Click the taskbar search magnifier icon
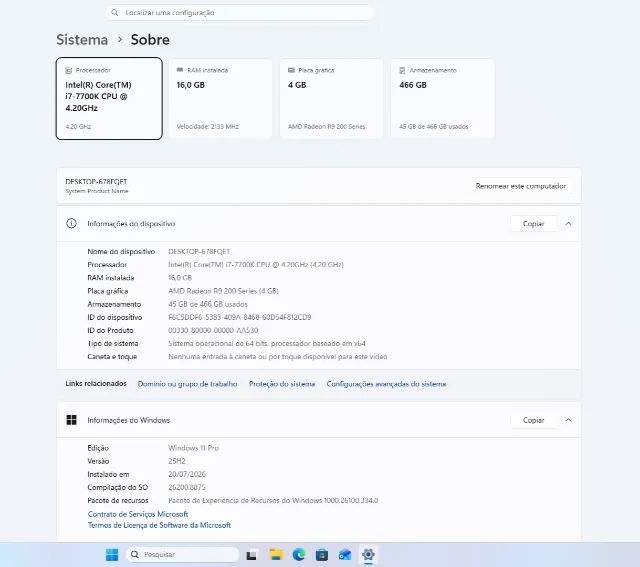This screenshot has width=640, height=567. (x=135, y=554)
